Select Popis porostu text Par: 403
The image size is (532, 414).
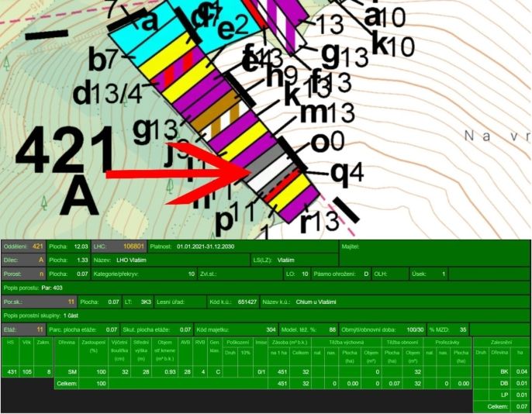(x=52, y=288)
